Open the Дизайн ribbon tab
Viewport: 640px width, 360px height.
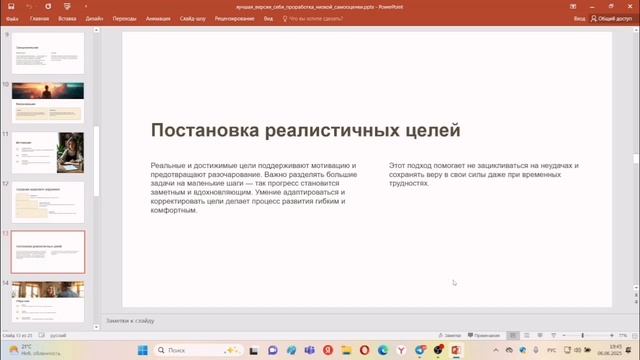(x=94, y=19)
